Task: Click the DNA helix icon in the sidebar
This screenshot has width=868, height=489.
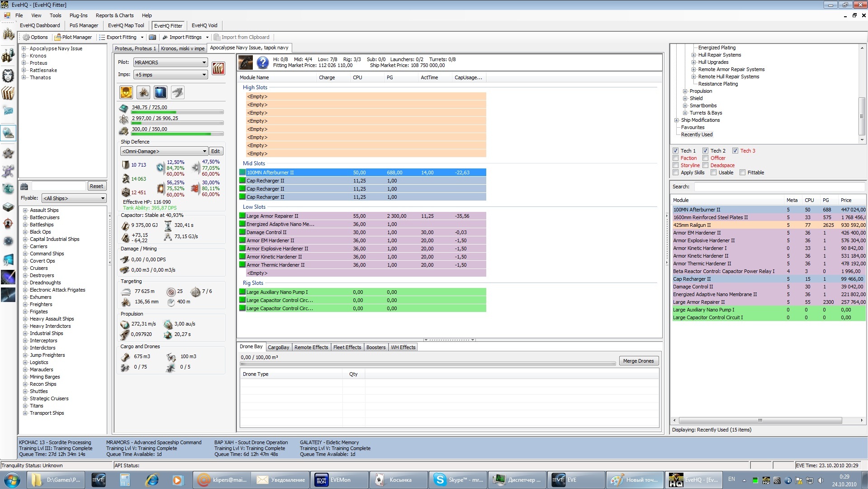Action: coord(8,171)
